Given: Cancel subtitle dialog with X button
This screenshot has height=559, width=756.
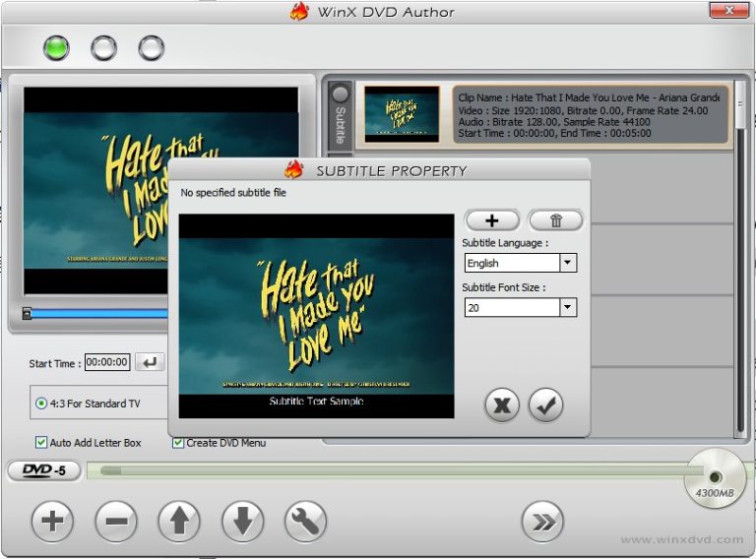Looking at the screenshot, I should (x=502, y=405).
